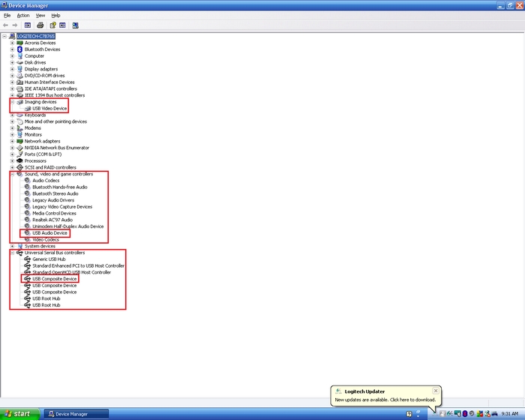Select Standard Enhanced PCI to USB Host Controller
The image size is (525, 420).
[78, 266]
